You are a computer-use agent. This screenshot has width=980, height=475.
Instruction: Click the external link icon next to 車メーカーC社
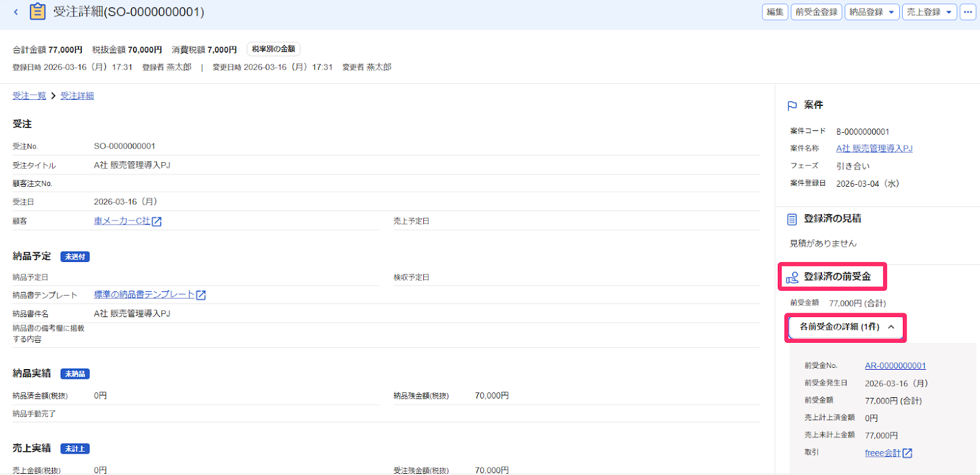pos(157,222)
